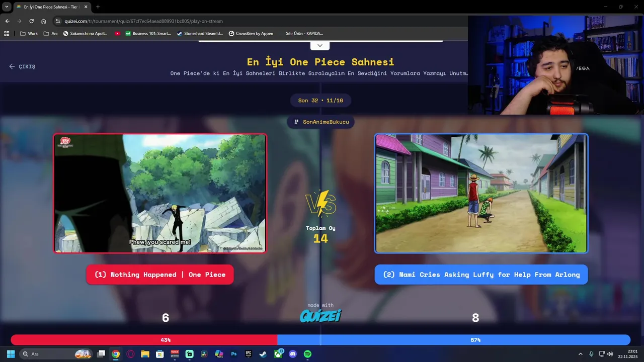Open Chrome from the taskbar
This screenshot has width=644, height=362.
point(116,354)
